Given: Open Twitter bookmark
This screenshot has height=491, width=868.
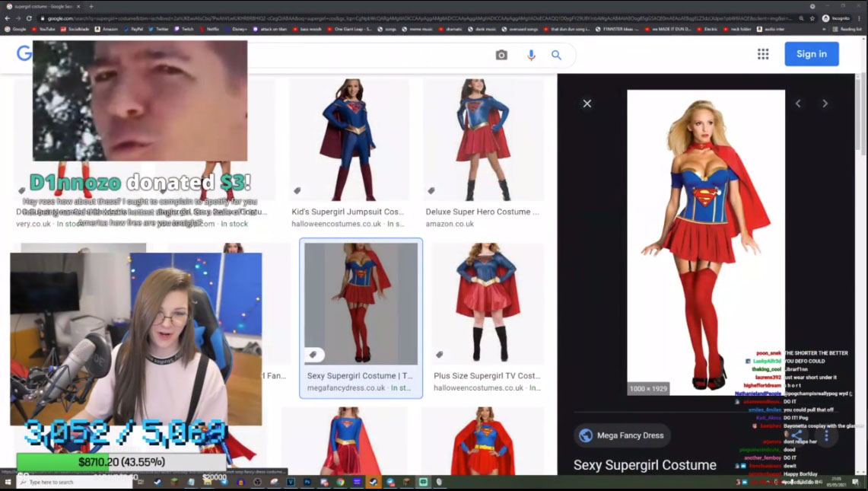Looking at the screenshot, I should [158, 29].
